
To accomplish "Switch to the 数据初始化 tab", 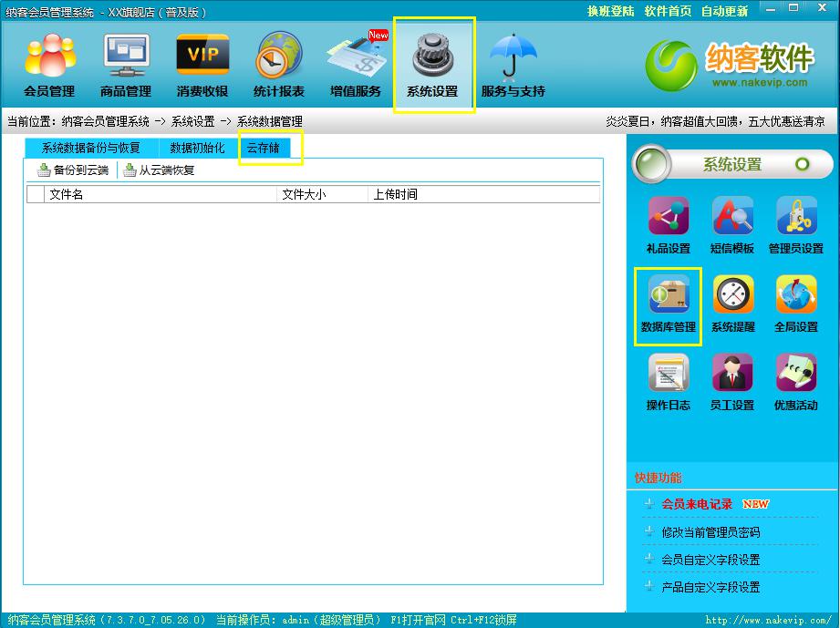I will [197, 148].
